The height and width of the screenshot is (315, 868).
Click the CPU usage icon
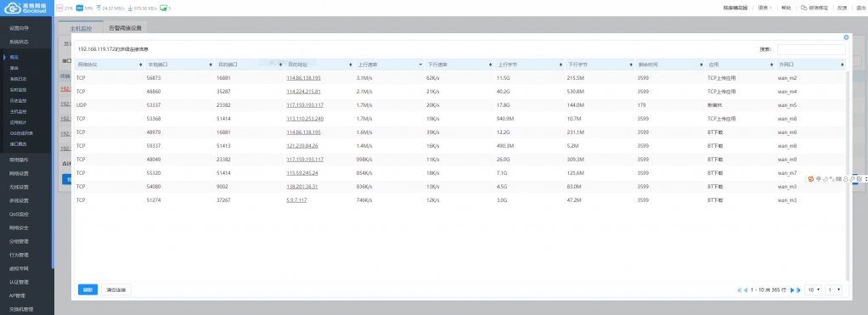[59, 8]
